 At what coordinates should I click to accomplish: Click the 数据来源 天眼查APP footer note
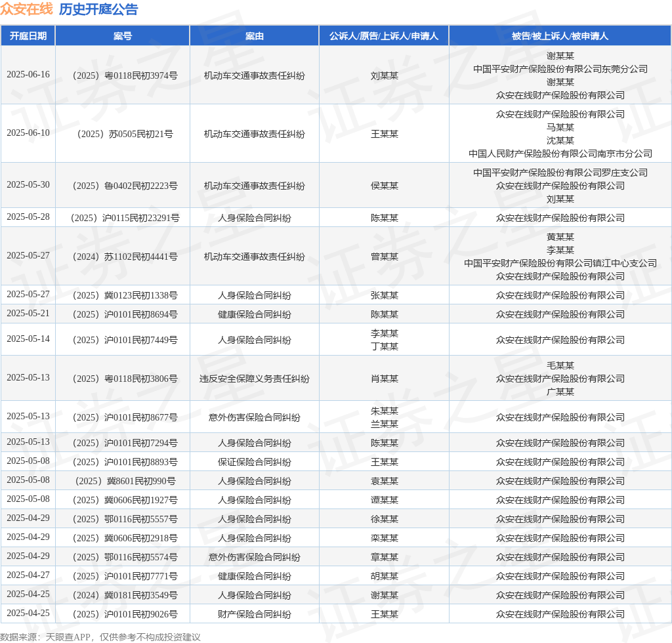[100, 637]
